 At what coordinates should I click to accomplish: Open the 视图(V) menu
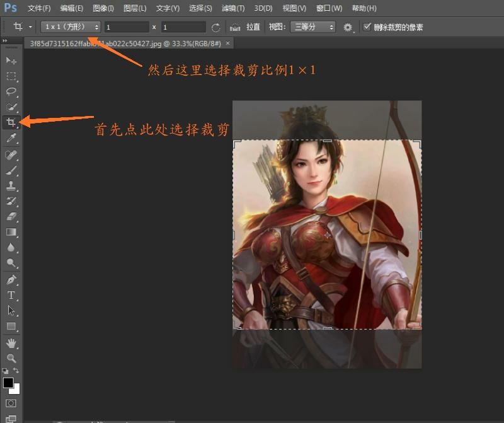(x=294, y=8)
